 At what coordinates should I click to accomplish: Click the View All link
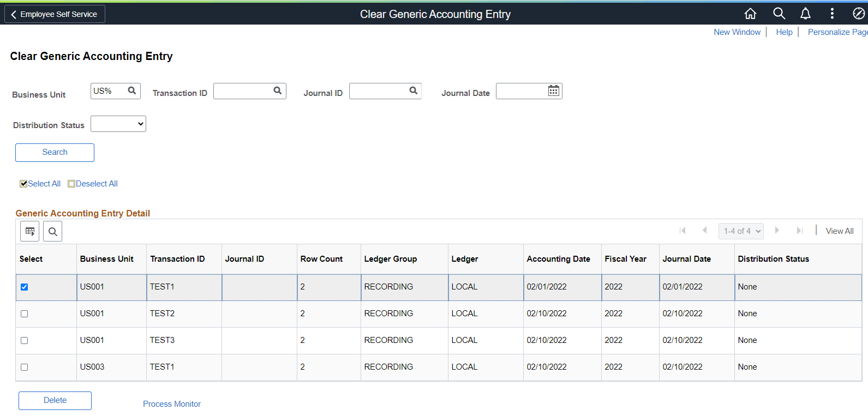point(840,231)
